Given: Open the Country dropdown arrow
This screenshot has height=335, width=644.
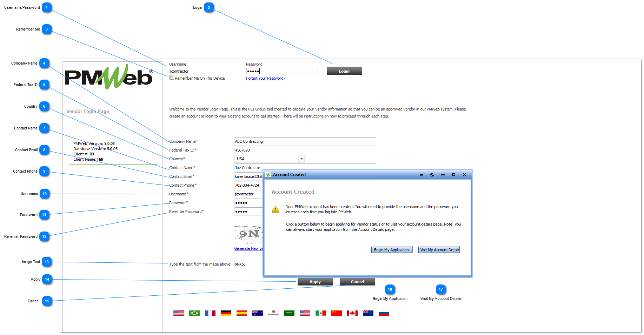Looking at the screenshot, I should [301, 159].
